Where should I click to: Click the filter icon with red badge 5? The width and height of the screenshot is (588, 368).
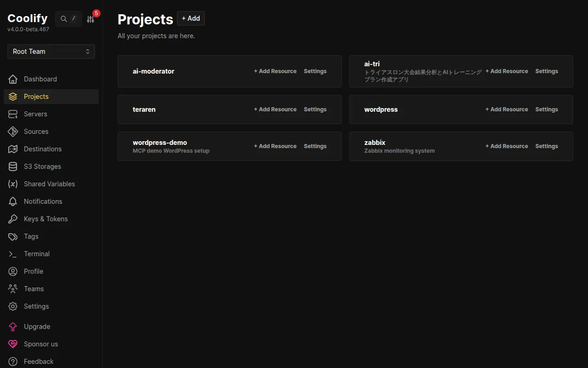coord(91,19)
